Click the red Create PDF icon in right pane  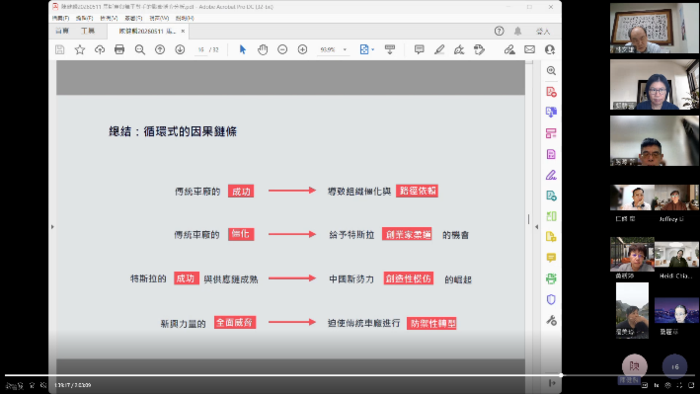point(551,92)
